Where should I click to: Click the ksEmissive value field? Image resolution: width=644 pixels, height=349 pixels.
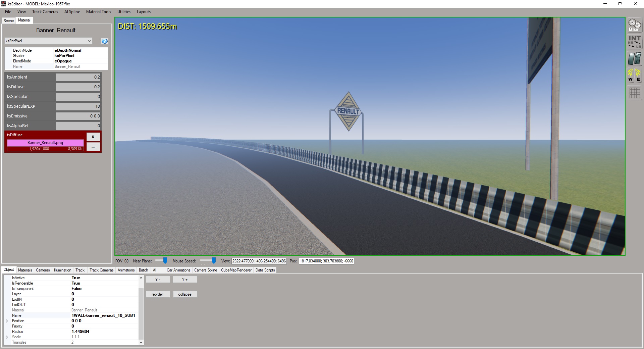coord(78,116)
